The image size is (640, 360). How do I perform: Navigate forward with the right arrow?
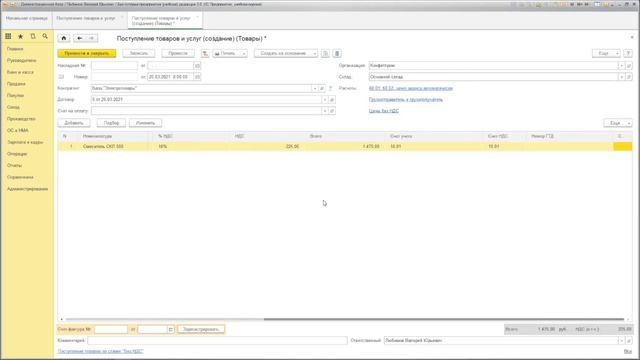pyautogui.click(x=91, y=38)
